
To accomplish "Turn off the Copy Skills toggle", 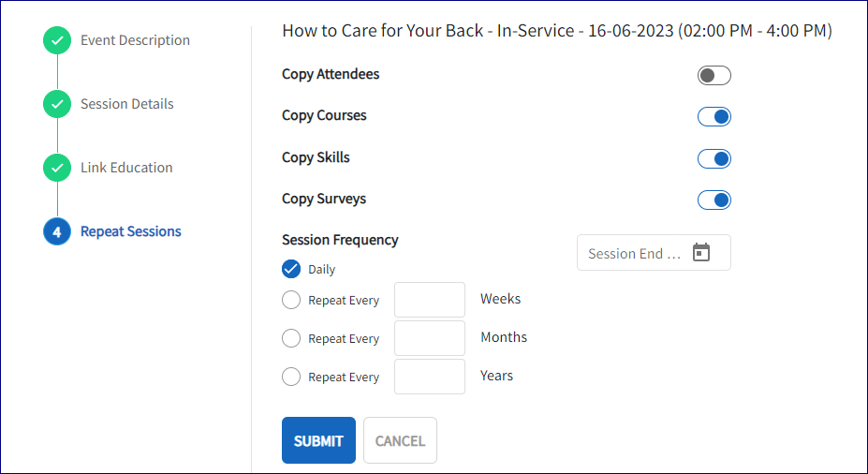I will [714, 159].
